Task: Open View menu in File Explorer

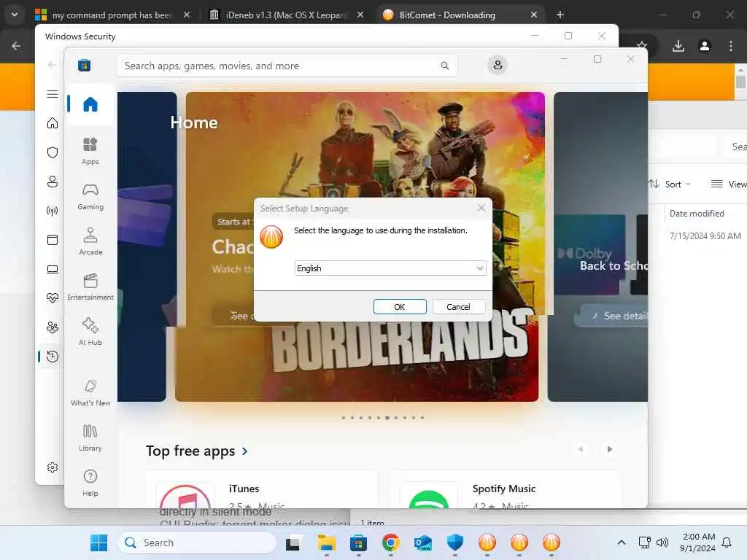Action: pos(729,184)
